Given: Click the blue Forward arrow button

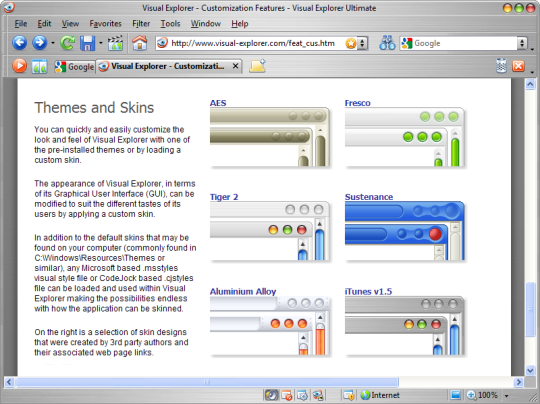Looking at the screenshot, I should pyautogui.click(x=40, y=43).
